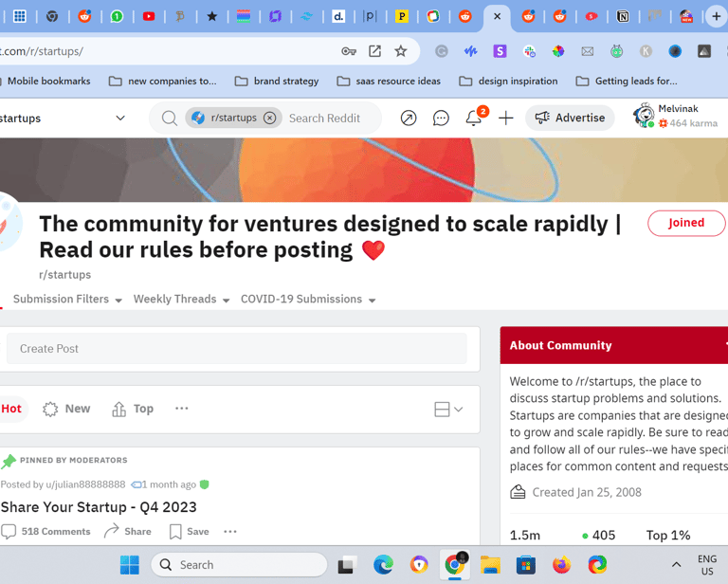Launch Microsoft Edge from taskbar

(383, 565)
